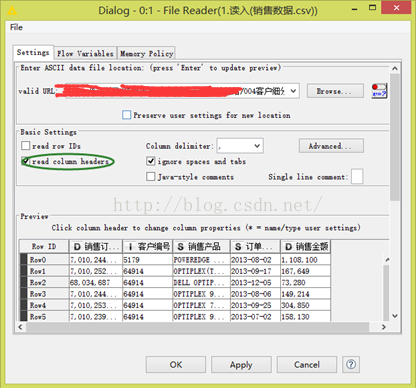Click the cell OPTIPLEX(T...
This screenshot has height=388, width=416.
click(201, 271)
